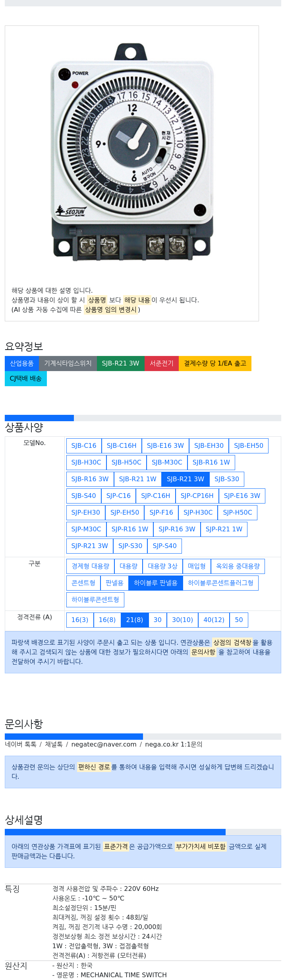Screen dimensions: 286x980
Task: Choose model SJB-C16
Action: [x=84, y=445]
